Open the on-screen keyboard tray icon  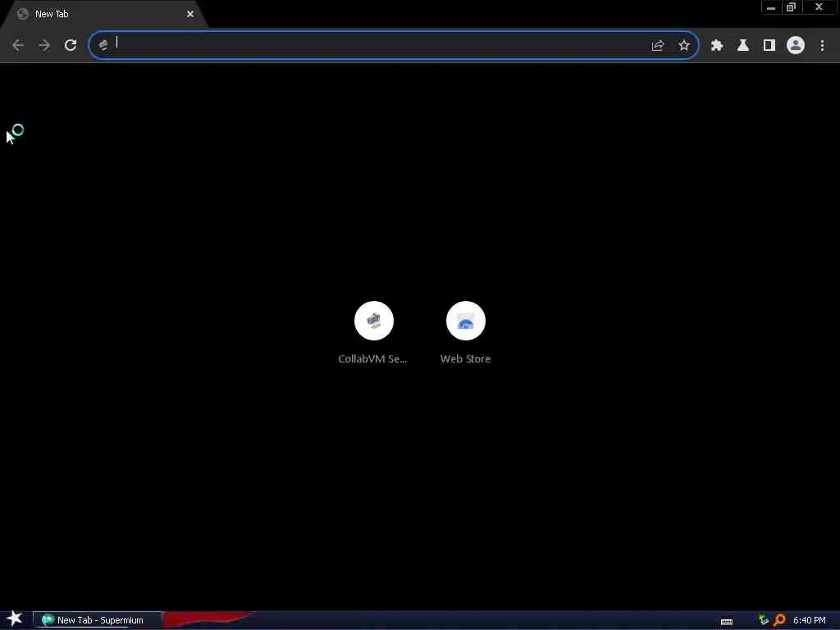[x=727, y=622]
